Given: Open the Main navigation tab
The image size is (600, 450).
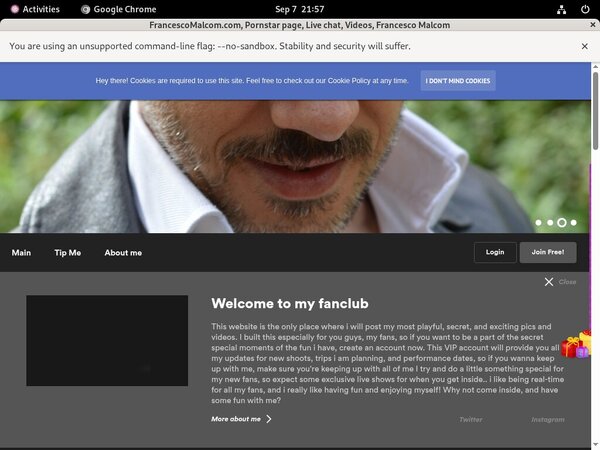Looking at the screenshot, I should [x=21, y=253].
